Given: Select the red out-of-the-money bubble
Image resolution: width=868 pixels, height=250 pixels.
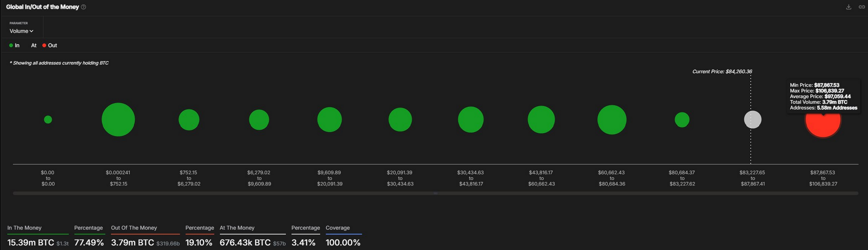Looking at the screenshot, I should 823,126.
